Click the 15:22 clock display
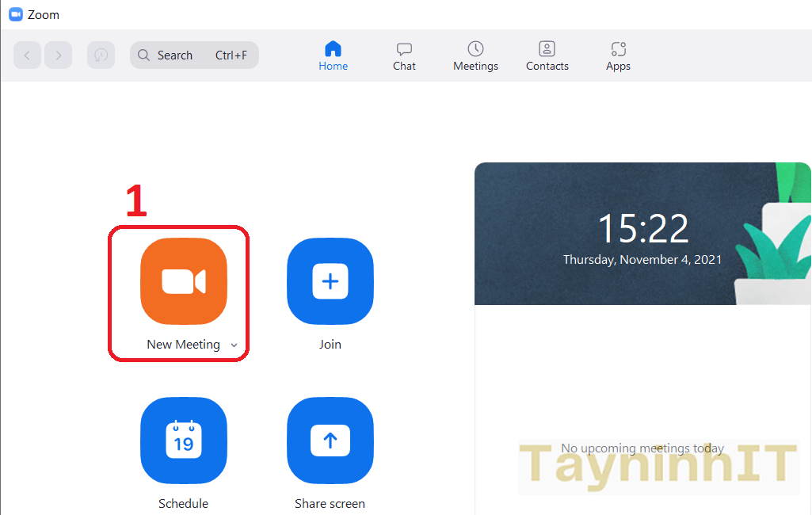The width and height of the screenshot is (812, 515). 642,229
